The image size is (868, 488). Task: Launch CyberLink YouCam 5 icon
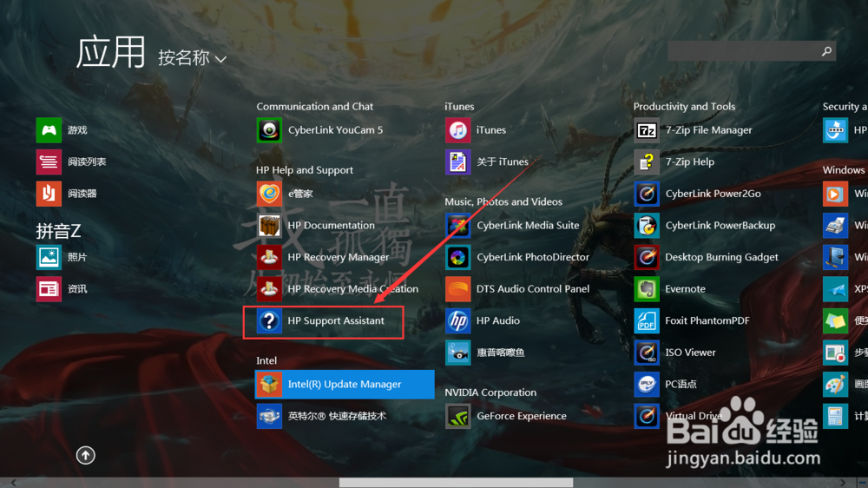click(269, 130)
